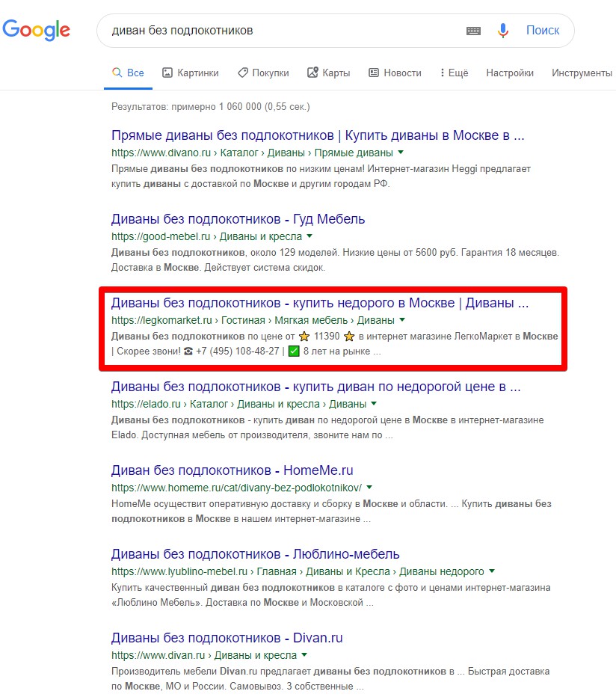Open the legkomarket result купить недорого в Москве
Viewport: 616px width, 697px height.
point(320,303)
